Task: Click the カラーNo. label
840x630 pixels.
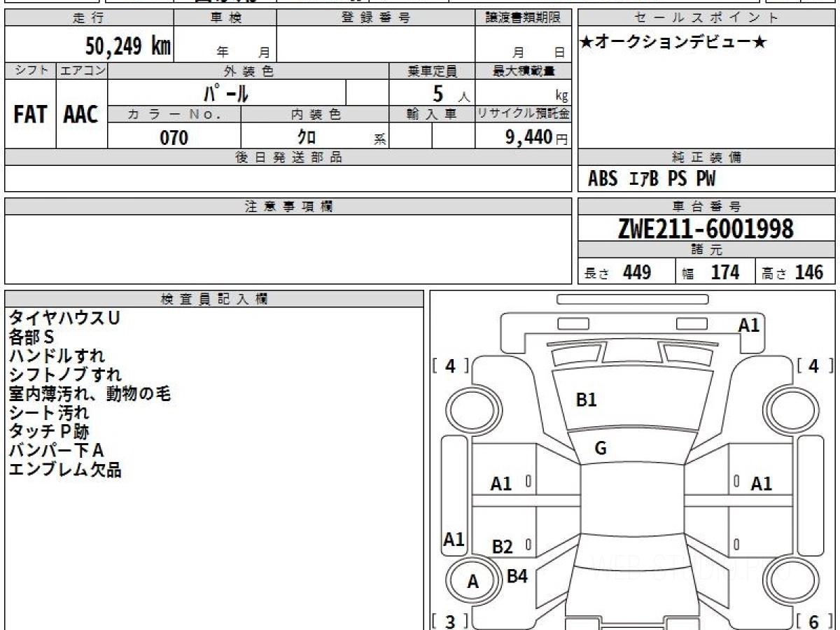Action: (x=174, y=115)
